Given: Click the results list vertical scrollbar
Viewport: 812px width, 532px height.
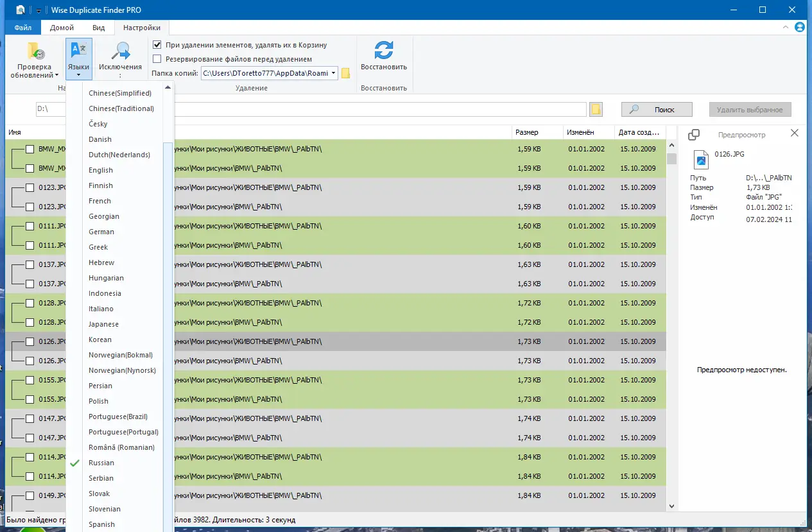Looking at the screenshot, I should click(x=671, y=321).
